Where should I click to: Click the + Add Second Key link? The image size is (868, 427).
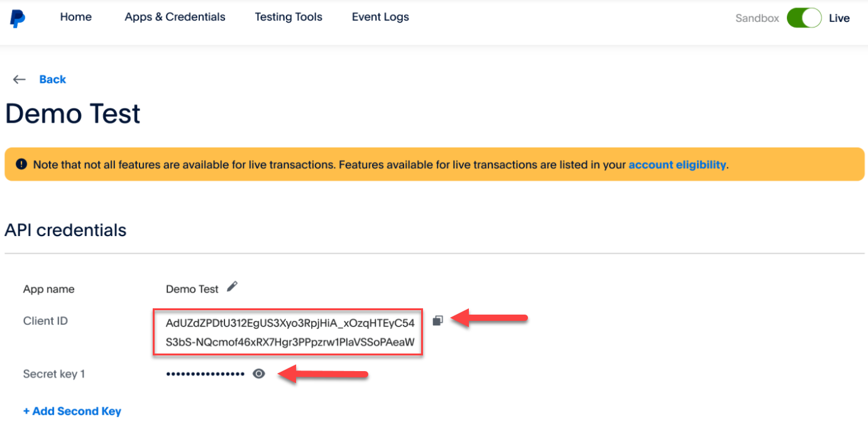pos(72,411)
